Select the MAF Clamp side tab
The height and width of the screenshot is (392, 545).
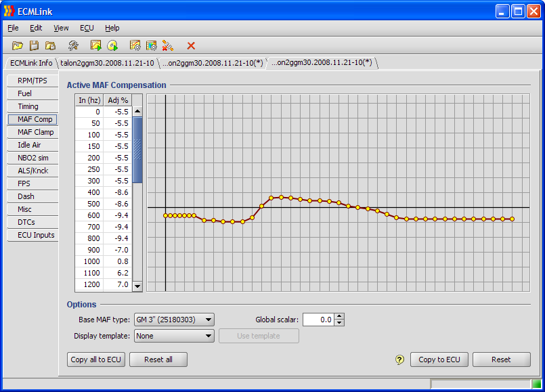point(35,132)
